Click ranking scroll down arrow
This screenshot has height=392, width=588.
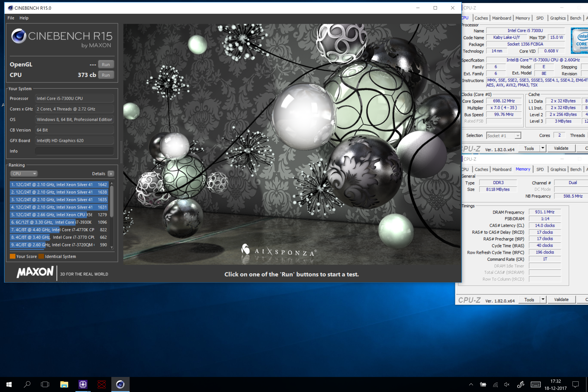[112, 247]
